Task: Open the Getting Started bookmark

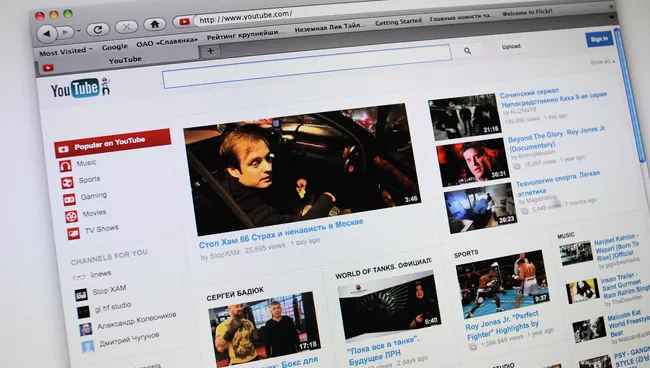Action: click(398, 22)
